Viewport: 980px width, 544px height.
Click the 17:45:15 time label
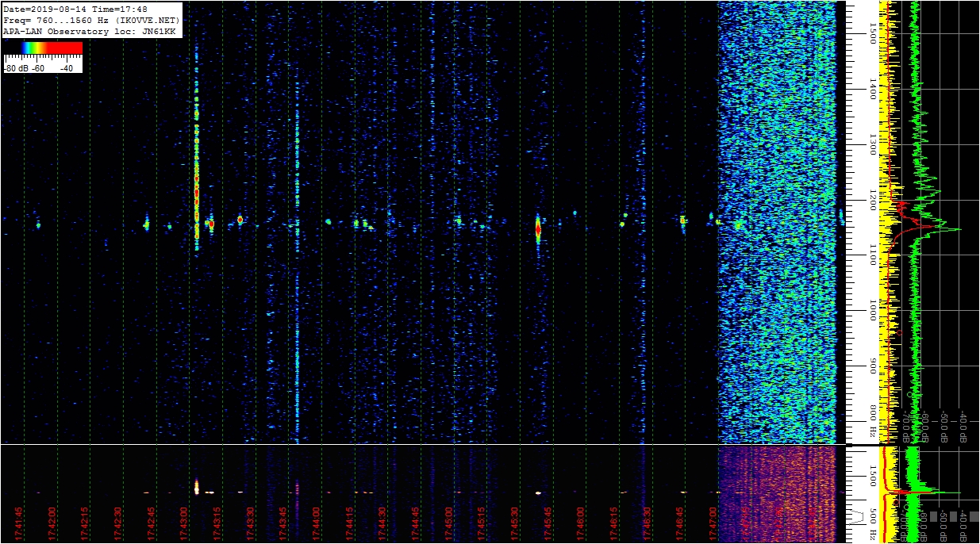[x=482, y=524]
